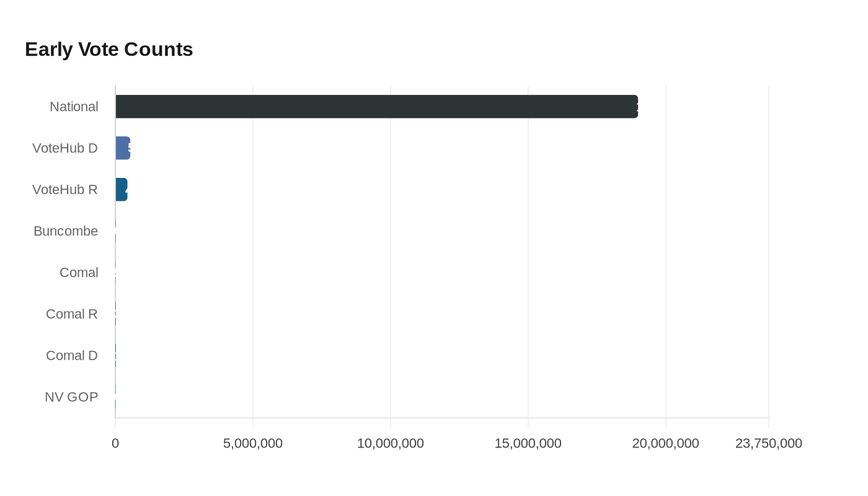Viewport: 868px width, 496px height.
Task: Click the chart title Early Vote Counts
Action: 109,50
